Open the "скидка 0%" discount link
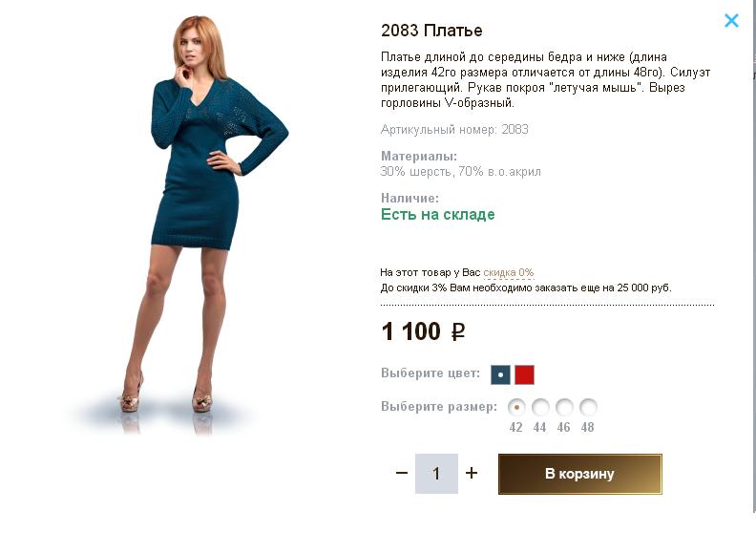 (508, 272)
